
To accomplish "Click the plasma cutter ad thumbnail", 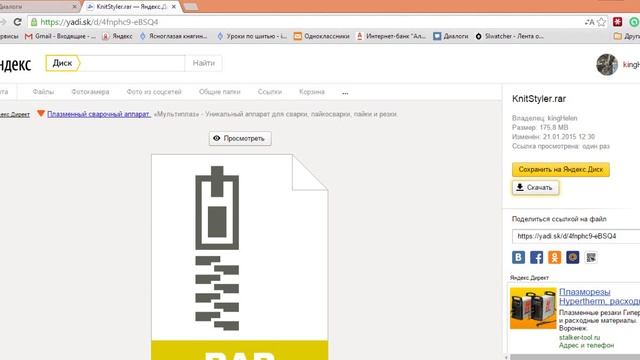I will [x=533, y=308].
